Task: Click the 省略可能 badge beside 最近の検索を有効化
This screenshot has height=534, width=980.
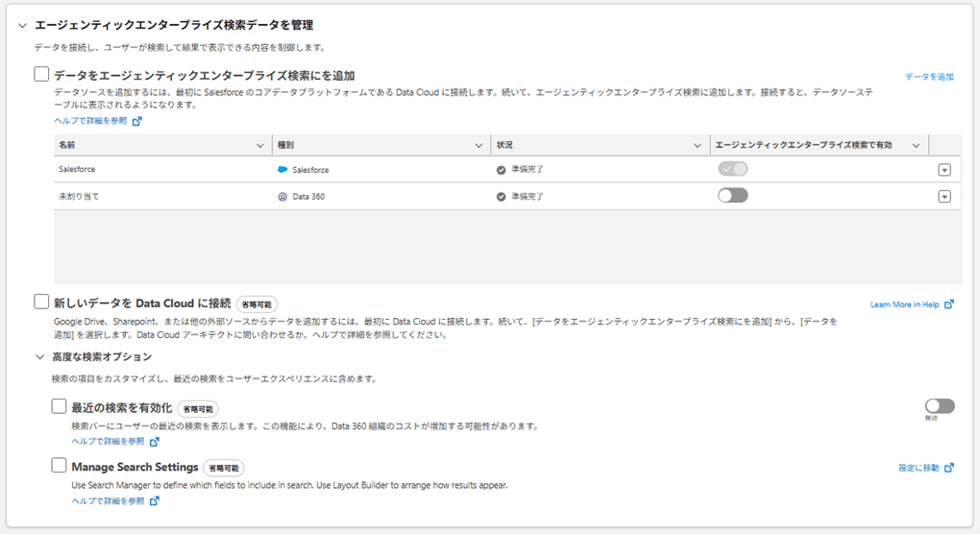Action: 198,409
